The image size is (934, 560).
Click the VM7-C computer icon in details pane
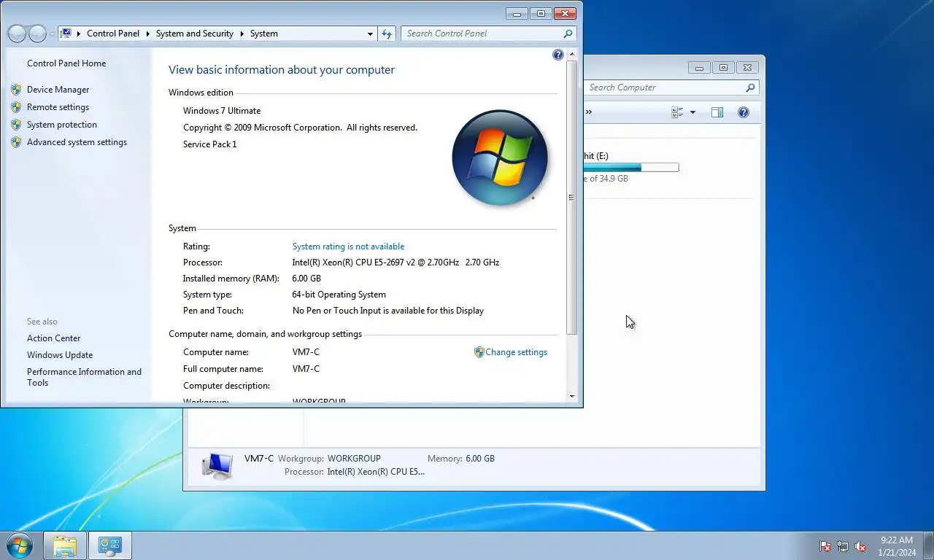point(217,465)
